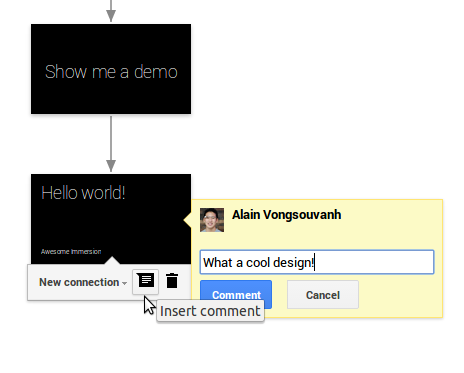Click the small arrow beside New connection

[x=124, y=283]
